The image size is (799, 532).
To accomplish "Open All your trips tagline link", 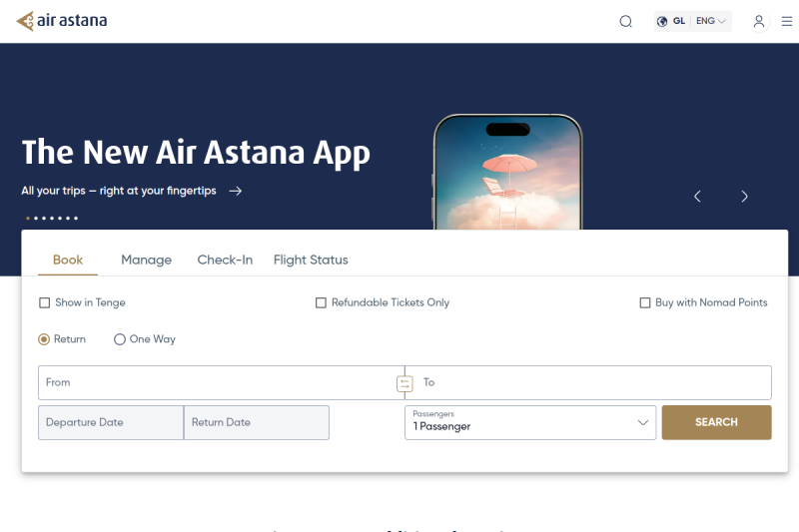I will coord(119,191).
